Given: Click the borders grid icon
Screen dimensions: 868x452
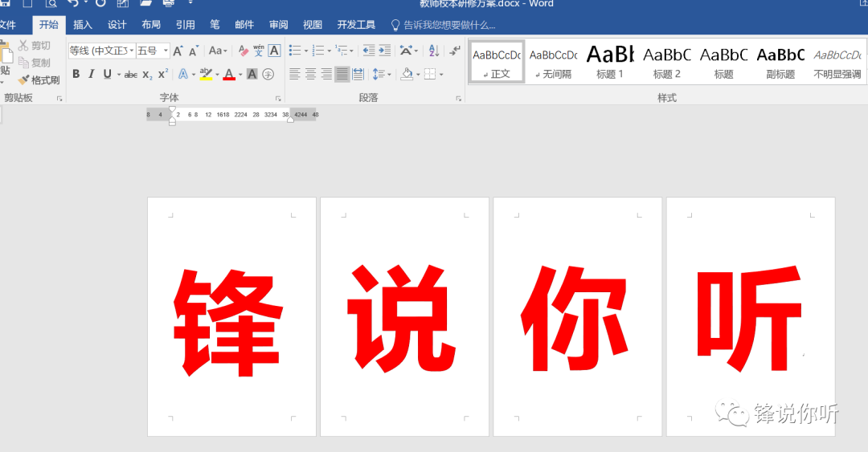Looking at the screenshot, I should [x=430, y=74].
